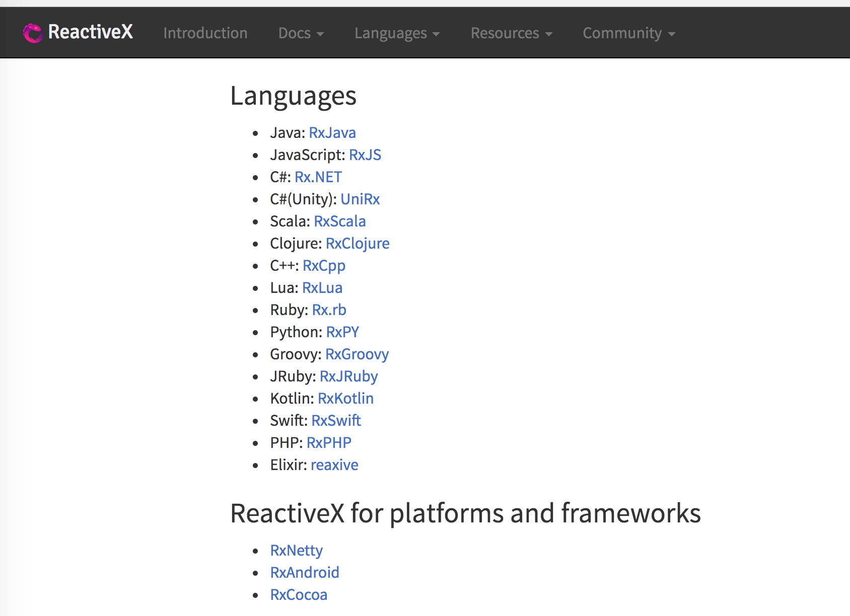Select the 'Groovy:' label text

296,354
